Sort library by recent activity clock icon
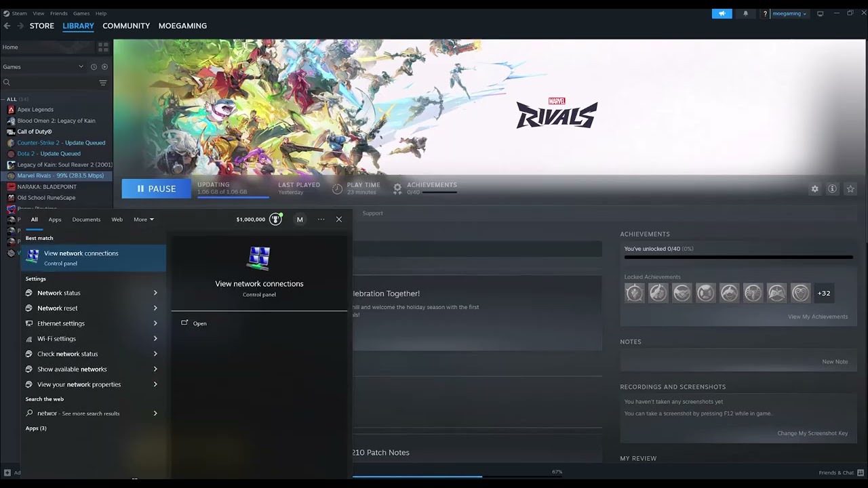Image resolution: width=868 pixels, height=488 pixels. [x=94, y=67]
